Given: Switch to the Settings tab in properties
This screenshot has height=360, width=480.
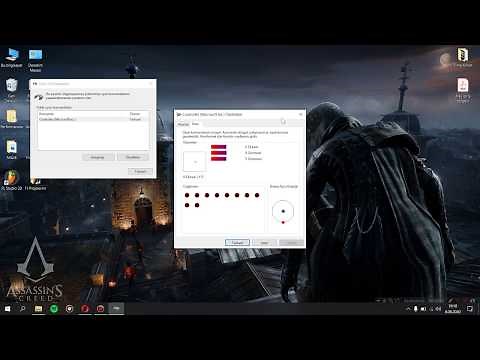Looking at the screenshot, I should point(183,124).
